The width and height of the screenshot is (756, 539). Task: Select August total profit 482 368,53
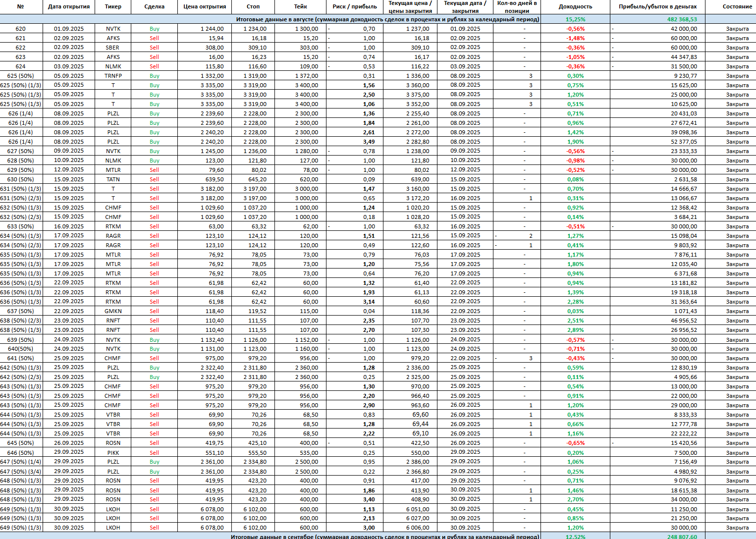click(x=682, y=19)
